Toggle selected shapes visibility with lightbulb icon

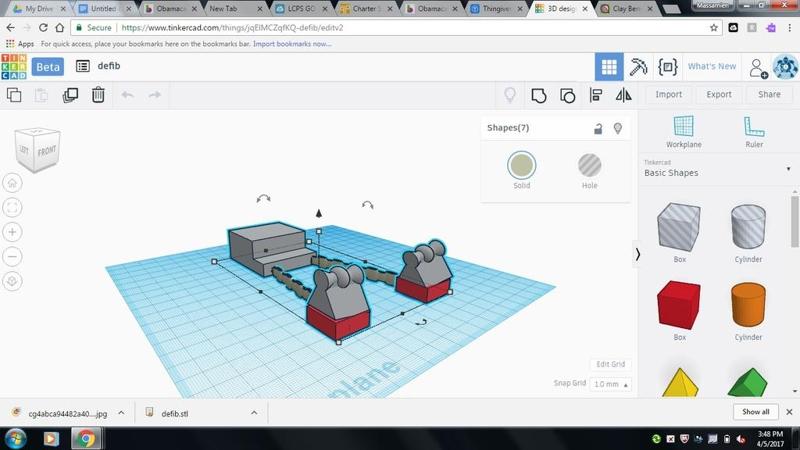(x=618, y=128)
